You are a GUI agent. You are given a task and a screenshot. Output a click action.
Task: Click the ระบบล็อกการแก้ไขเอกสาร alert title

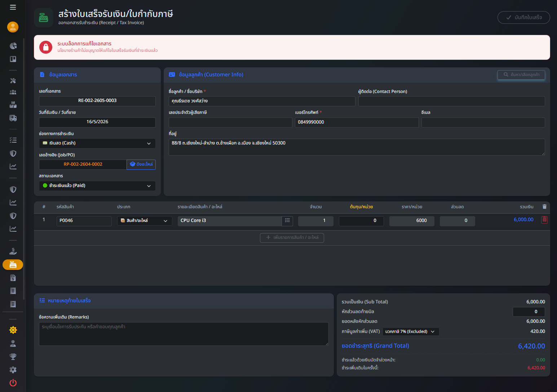click(x=84, y=44)
